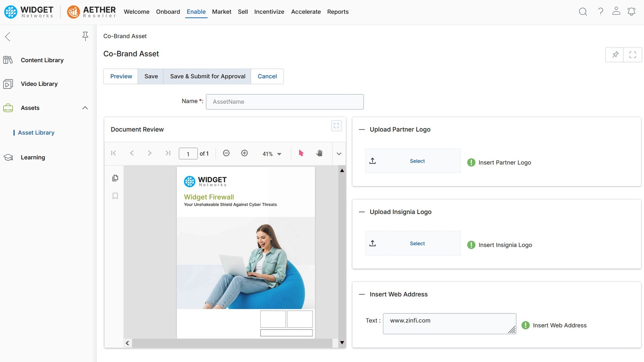
Task: Open the 41% zoom level dropdown
Action: (x=272, y=154)
